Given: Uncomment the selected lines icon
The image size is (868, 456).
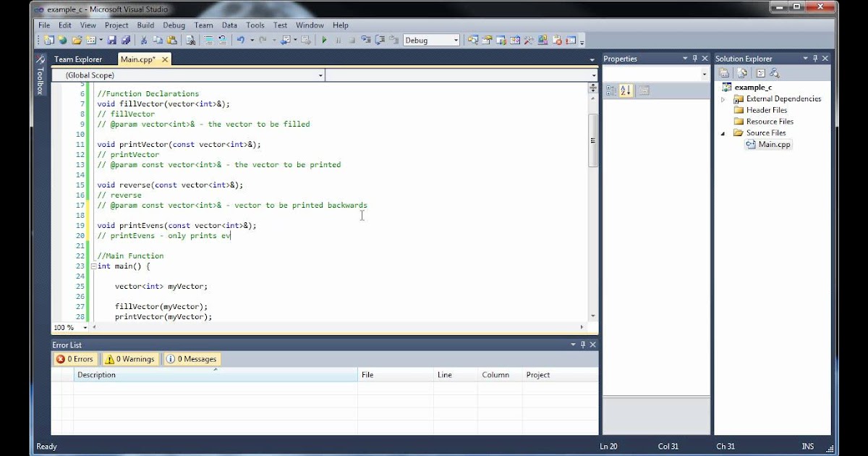Looking at the screenshot, I should click(x=222, y=41).
